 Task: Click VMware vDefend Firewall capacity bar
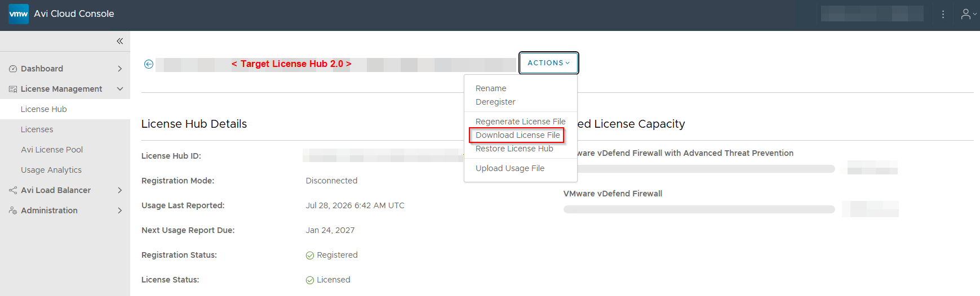(x=699, y=209)
